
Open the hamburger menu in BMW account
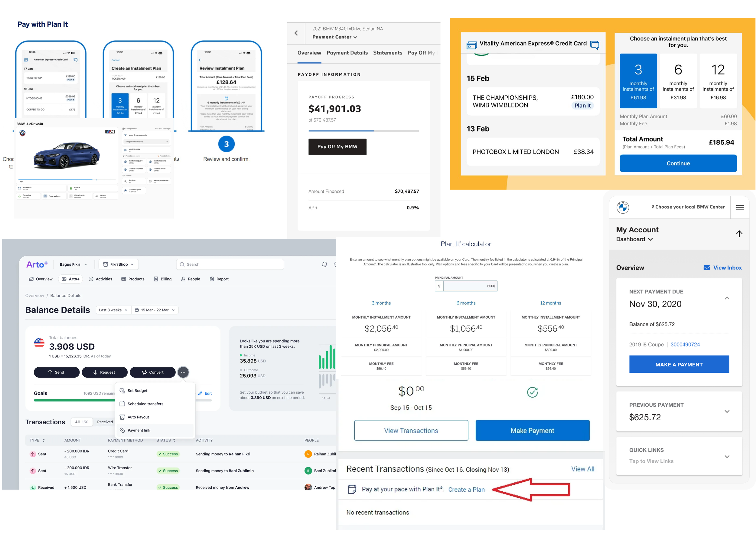click(x=739, y=207)
